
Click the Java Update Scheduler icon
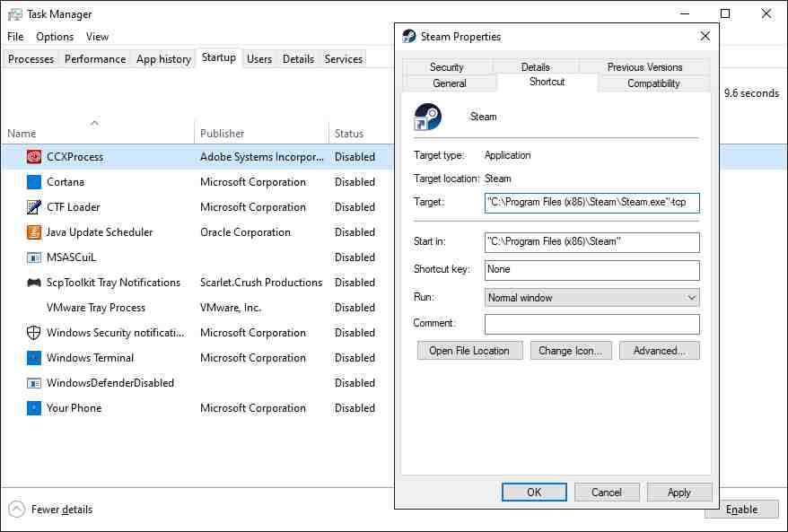[34, 232]
